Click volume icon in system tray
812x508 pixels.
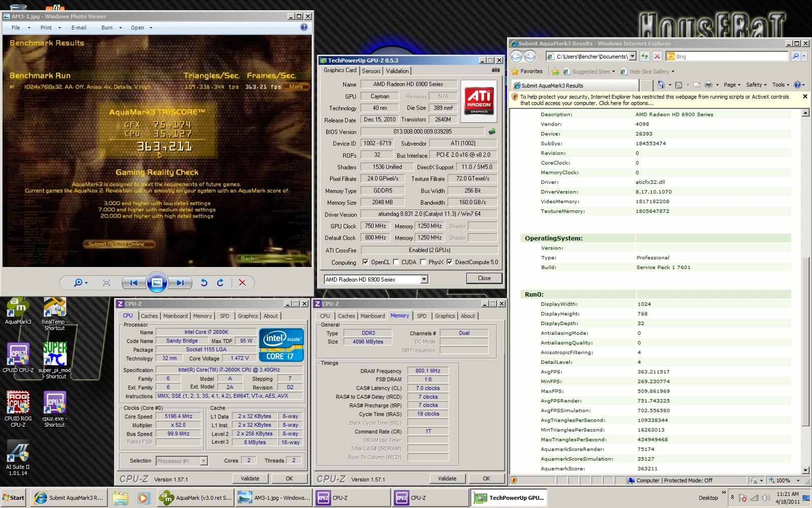tap(765, 498)
